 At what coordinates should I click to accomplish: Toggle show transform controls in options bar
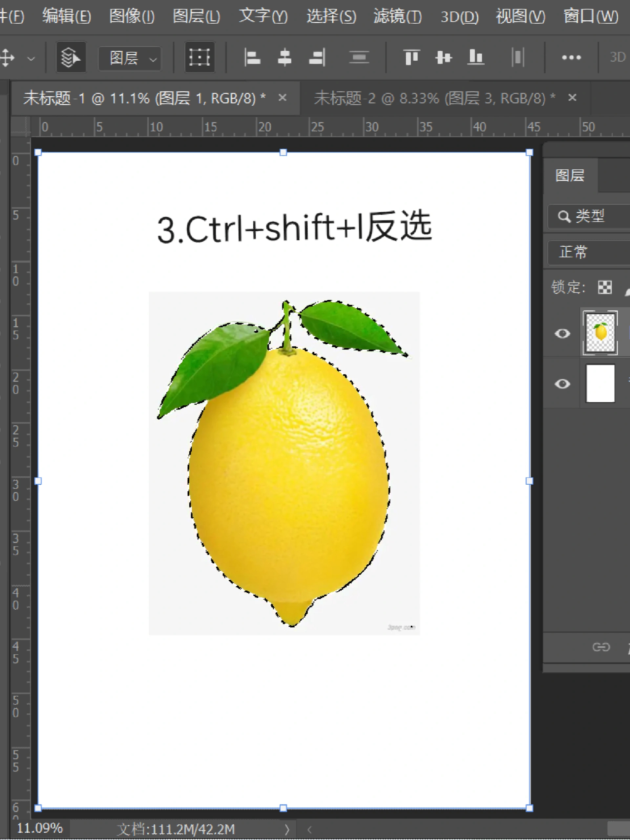pyautogui.click(x=199, y=57)
